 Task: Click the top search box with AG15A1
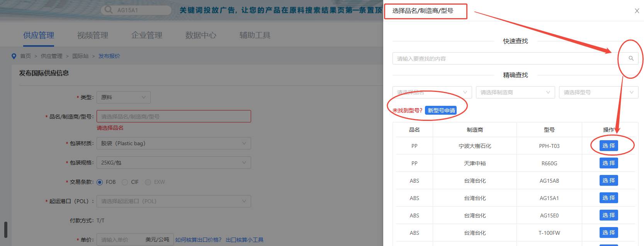(137, 10)
